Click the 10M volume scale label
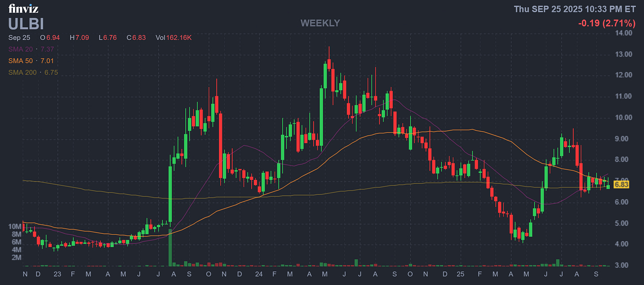Screen dimensions: 644x285 (15, 227)
